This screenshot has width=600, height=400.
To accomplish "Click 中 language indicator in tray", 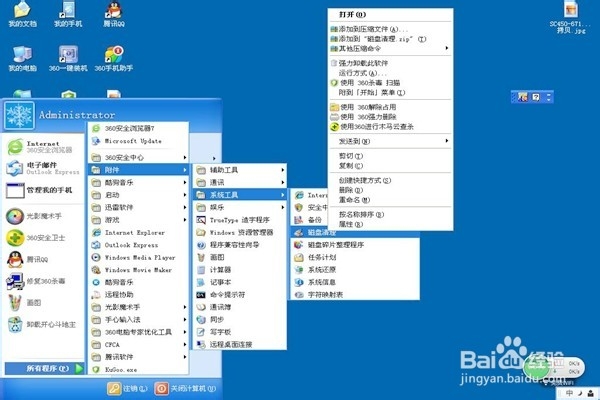I will point(569,393).
